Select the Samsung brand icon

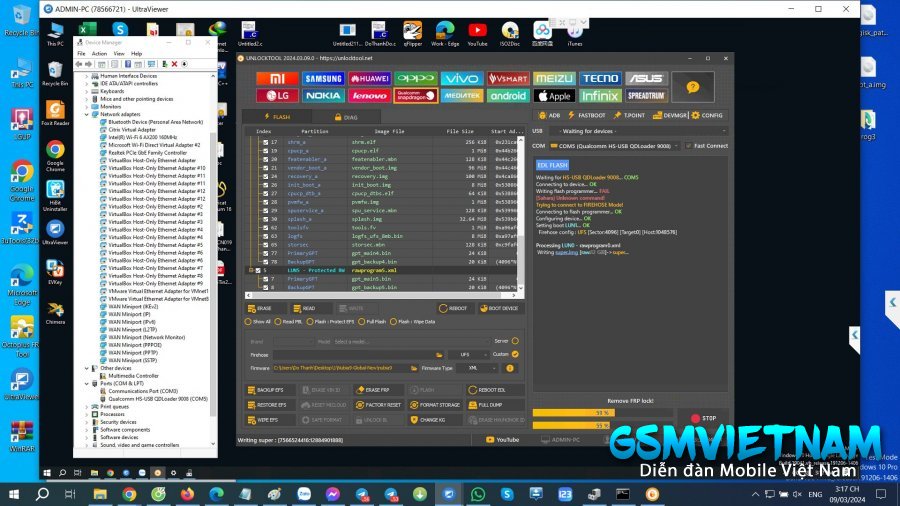[x=323, y=79]
